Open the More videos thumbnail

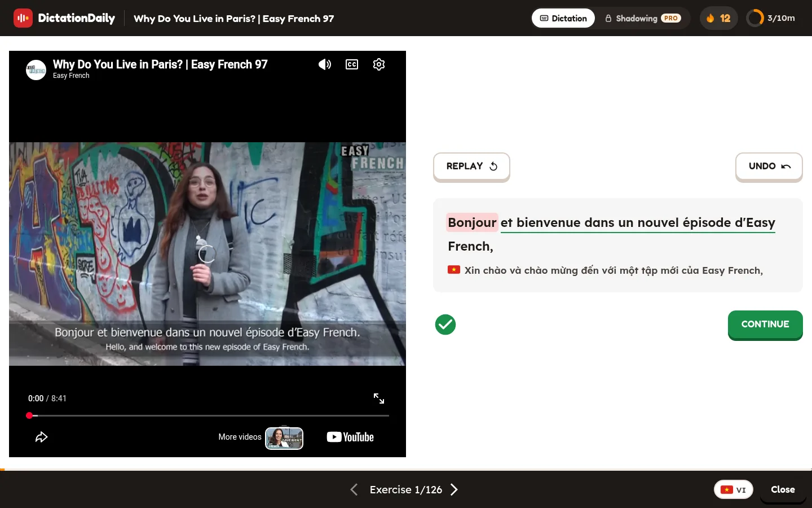284,438
